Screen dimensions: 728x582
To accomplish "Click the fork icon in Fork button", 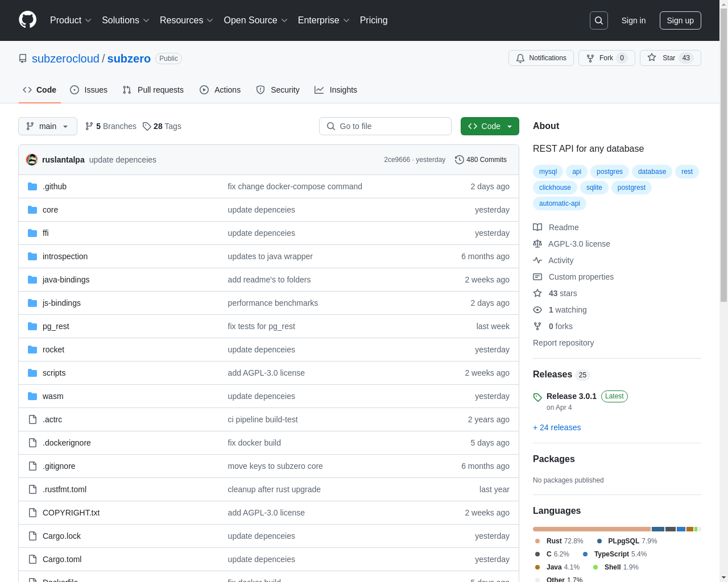I will (x=590, y=58).
